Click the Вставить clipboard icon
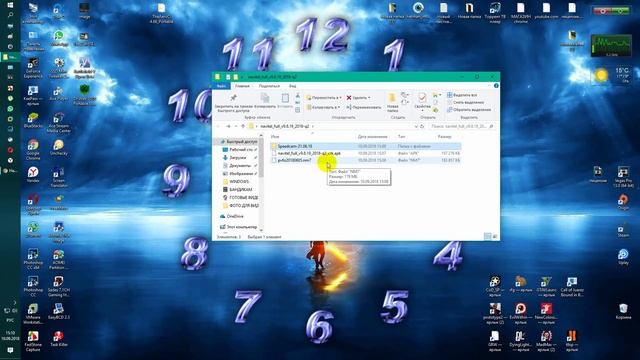Viewport: 640px width, 360px height. coord(285,98)
